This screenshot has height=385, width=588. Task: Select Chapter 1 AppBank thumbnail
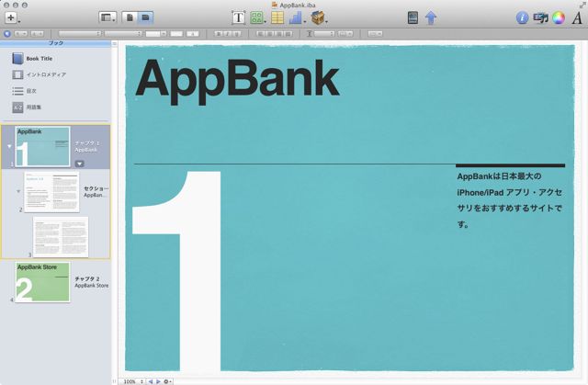coord(42,147)
